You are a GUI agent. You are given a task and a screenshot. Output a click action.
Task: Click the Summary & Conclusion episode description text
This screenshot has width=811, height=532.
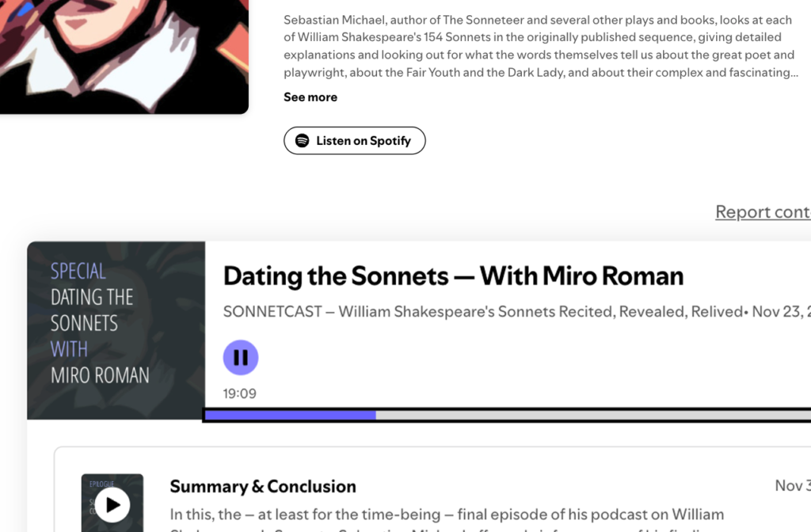pos(447,515)
